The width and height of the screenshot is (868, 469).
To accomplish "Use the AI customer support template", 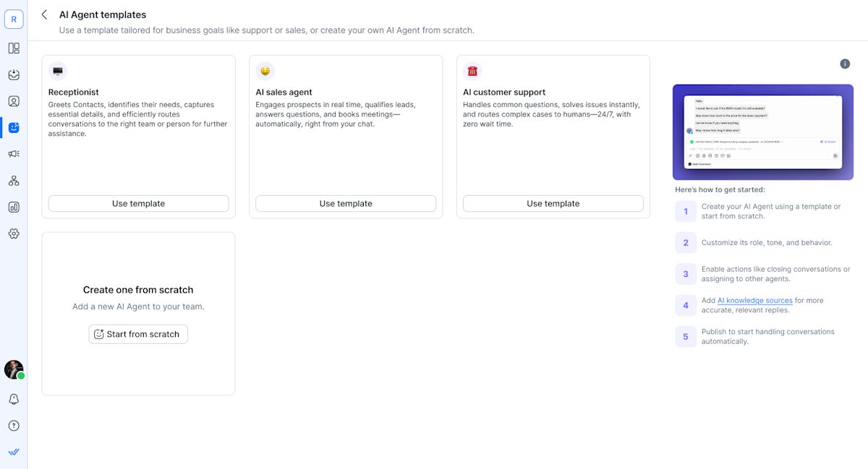I will 552,203.
